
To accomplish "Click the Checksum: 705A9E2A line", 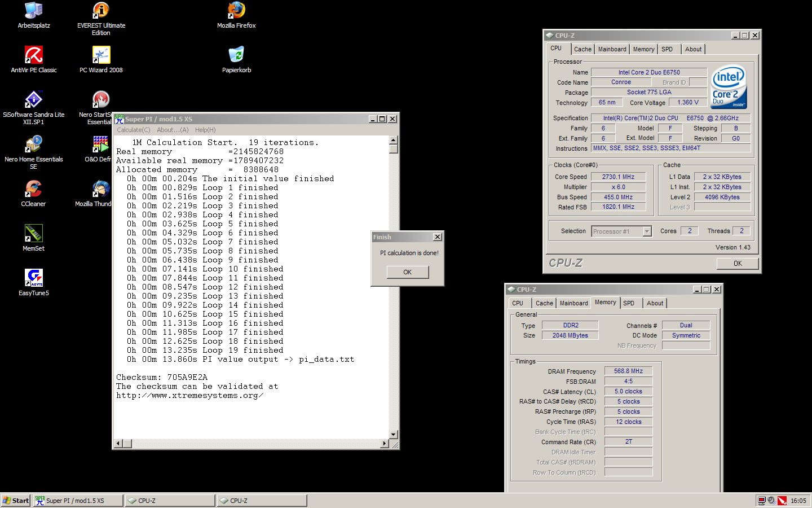I will tap(162, 377).
